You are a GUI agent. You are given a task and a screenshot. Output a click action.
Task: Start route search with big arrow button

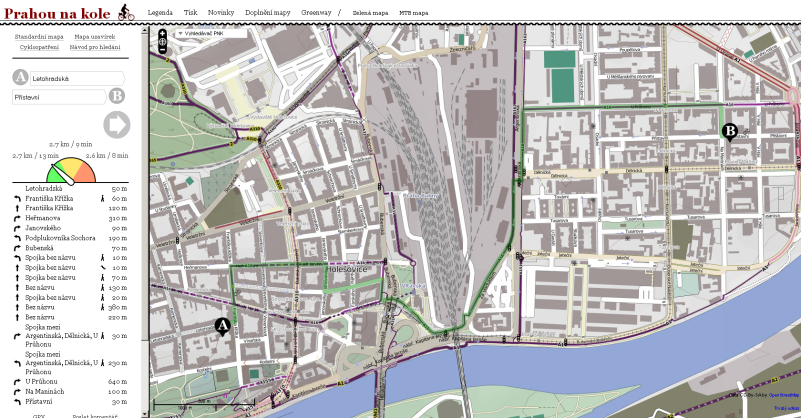pyautogui.click(x=117, y=125)
